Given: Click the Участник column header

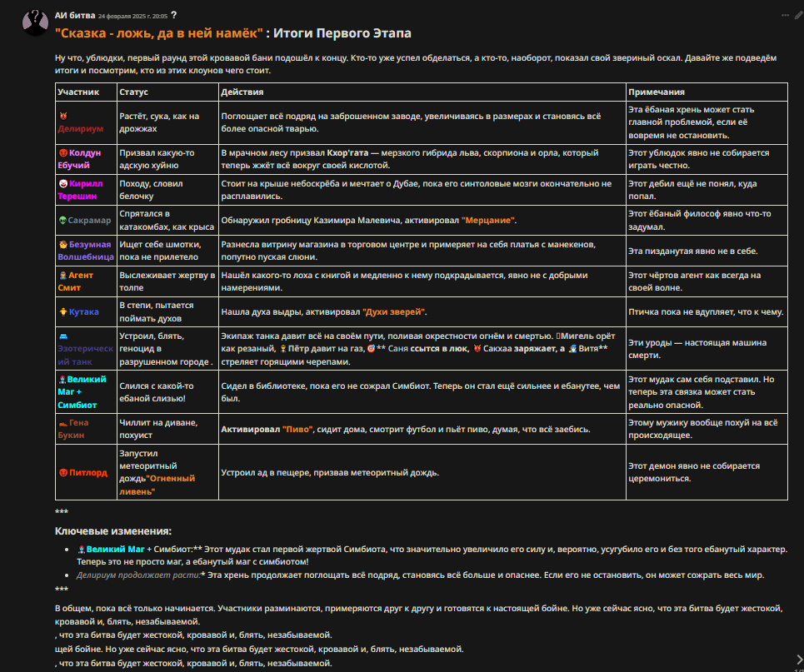Looking at the screenshot, I should (78, 92).
